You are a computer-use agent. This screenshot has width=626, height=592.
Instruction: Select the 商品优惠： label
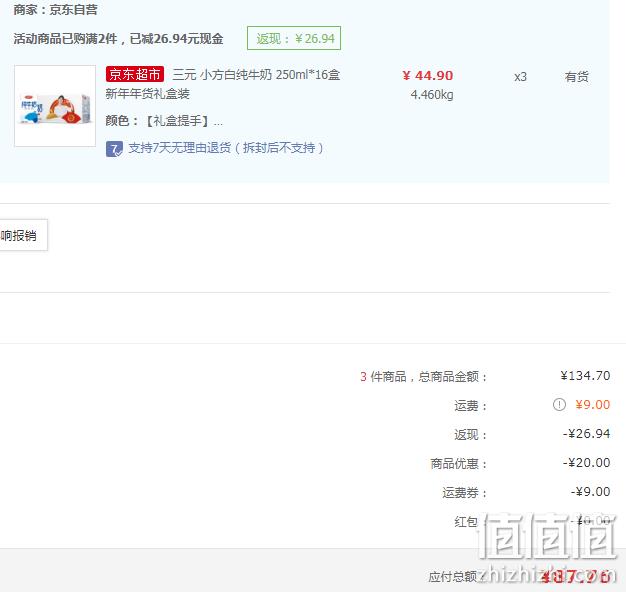(x=459, y=463)
